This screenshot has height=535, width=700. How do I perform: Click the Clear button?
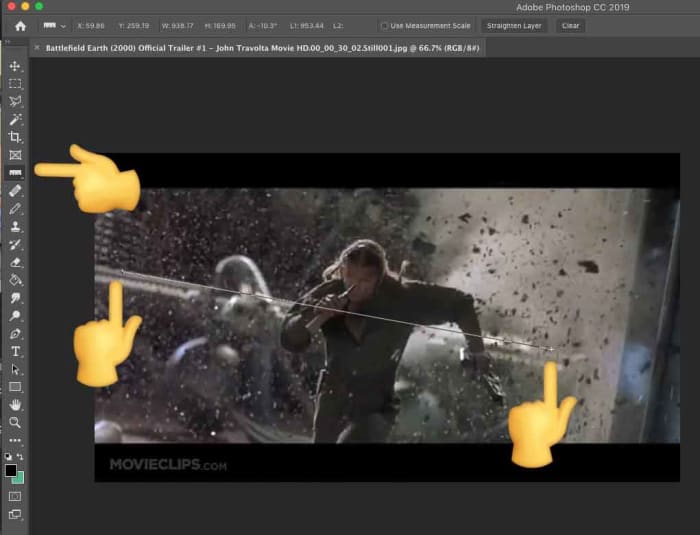pos(570,26)
